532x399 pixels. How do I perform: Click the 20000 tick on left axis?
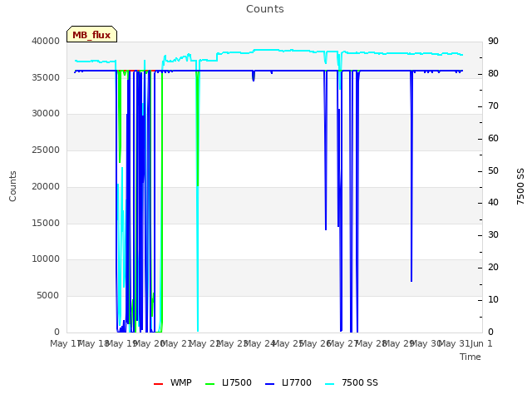[46, 186]
